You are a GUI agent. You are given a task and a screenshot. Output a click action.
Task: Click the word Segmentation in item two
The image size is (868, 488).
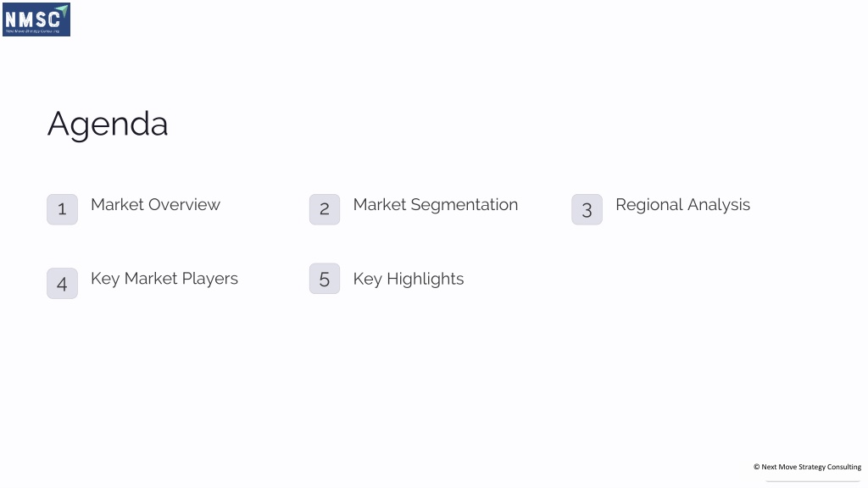464,205
